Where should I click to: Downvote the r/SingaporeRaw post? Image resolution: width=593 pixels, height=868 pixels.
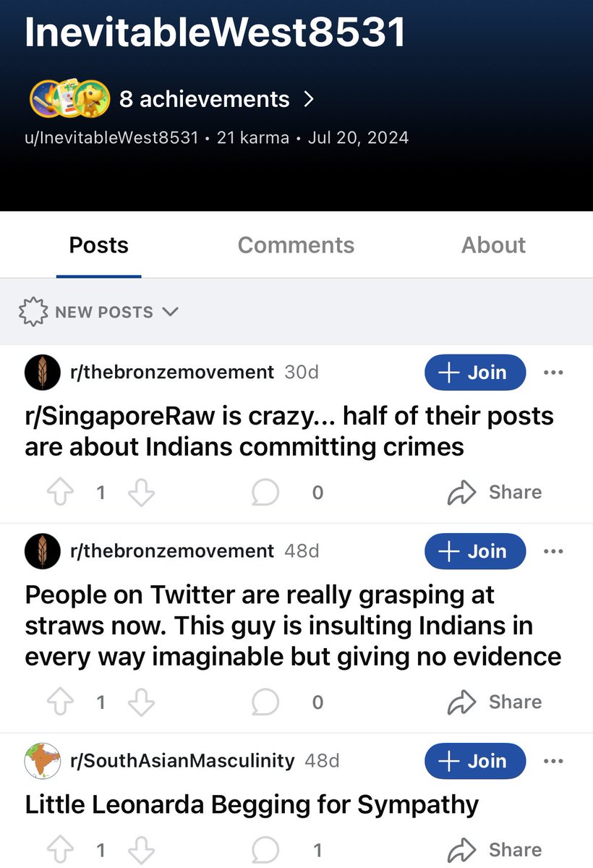(141, 493)
